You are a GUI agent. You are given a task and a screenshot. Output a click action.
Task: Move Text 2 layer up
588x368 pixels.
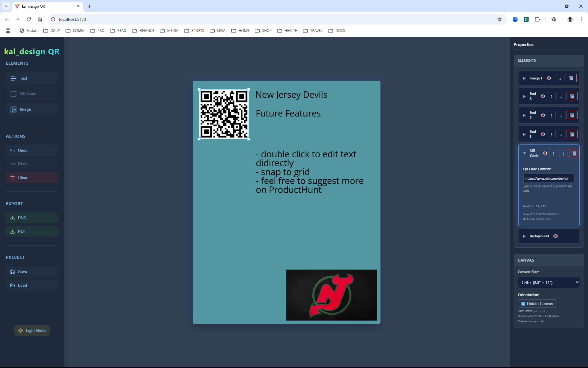(551, 115)
